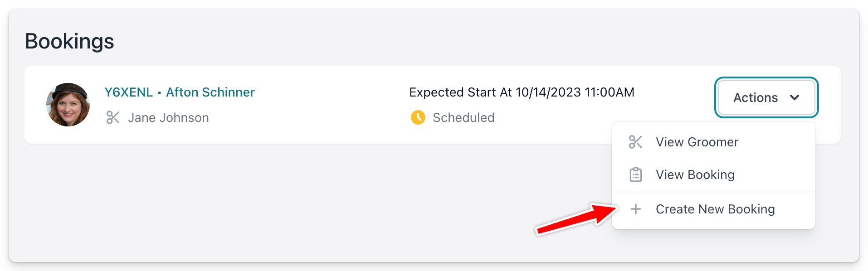Click the Expected Start date text
The image size is (868, 271).
[522, 92]
